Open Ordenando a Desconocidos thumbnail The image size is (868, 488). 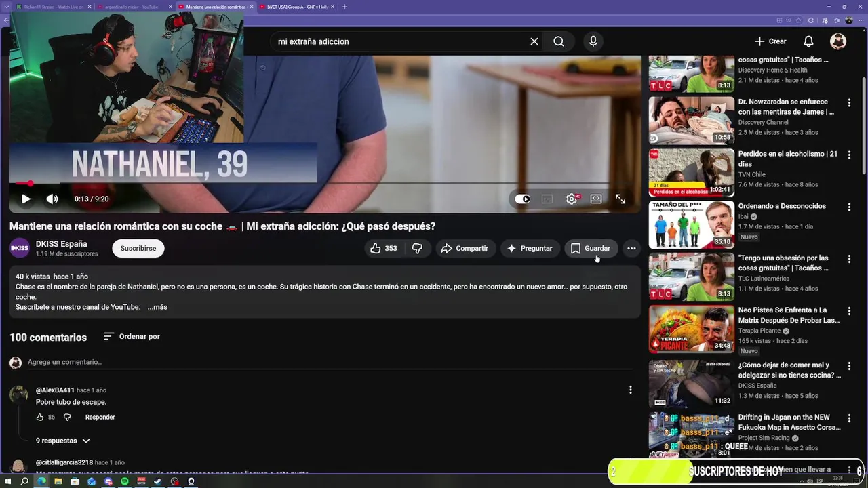[x=691, y=224]
